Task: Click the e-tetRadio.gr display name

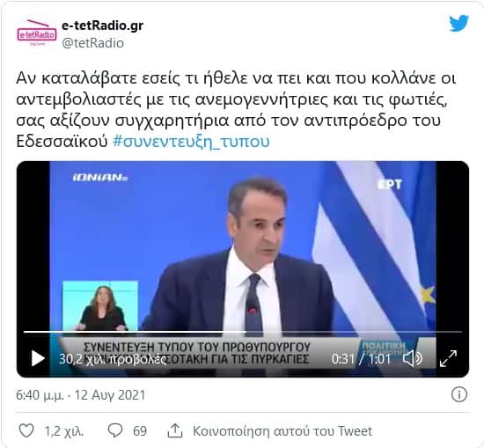Action: (102, 26)
